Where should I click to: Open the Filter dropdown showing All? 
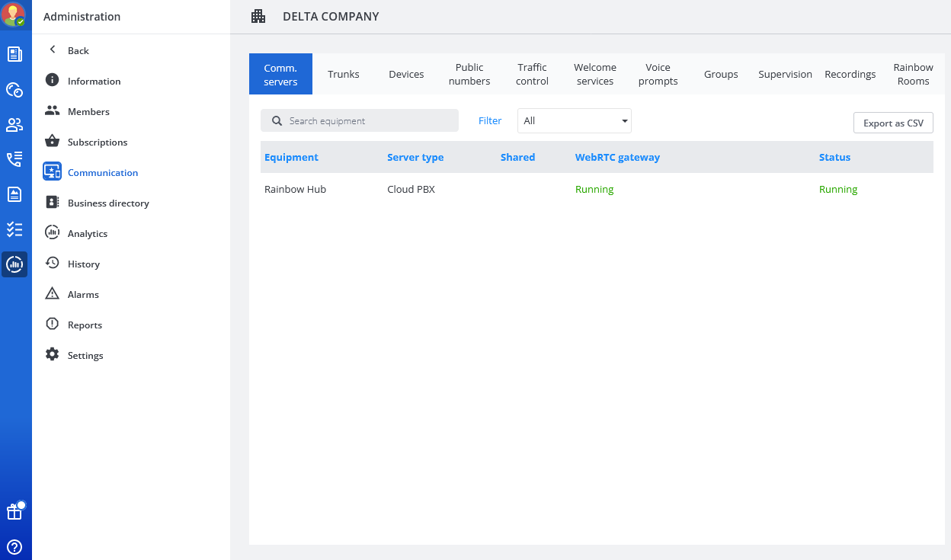click(574, 121)
